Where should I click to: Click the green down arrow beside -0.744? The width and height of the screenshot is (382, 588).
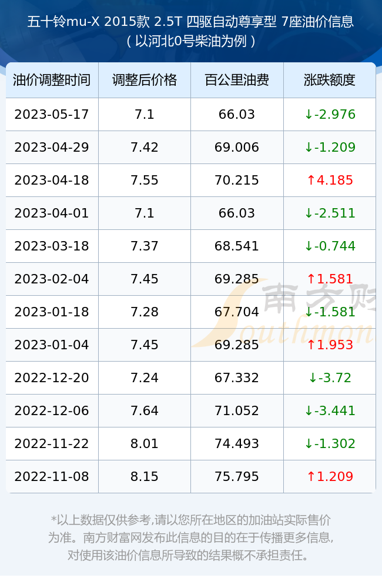tap(309, 246)
